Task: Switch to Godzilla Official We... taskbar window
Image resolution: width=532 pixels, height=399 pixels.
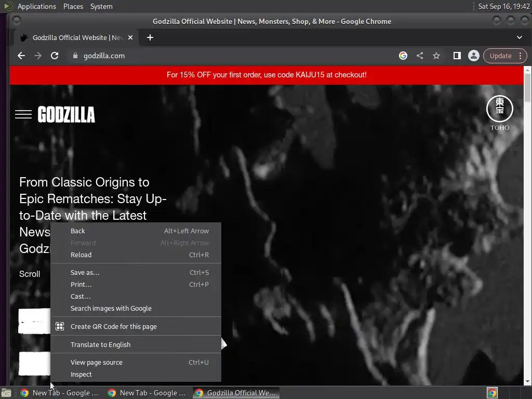Action: (x=236, y=393)
